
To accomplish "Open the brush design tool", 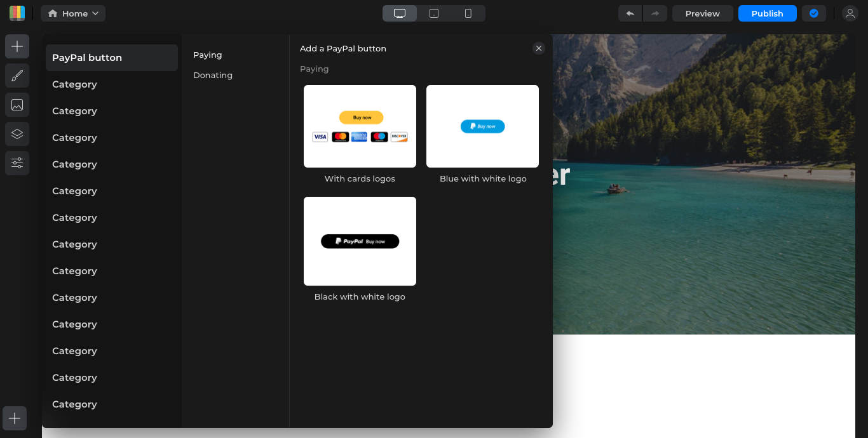I will (x=17, y=76).
